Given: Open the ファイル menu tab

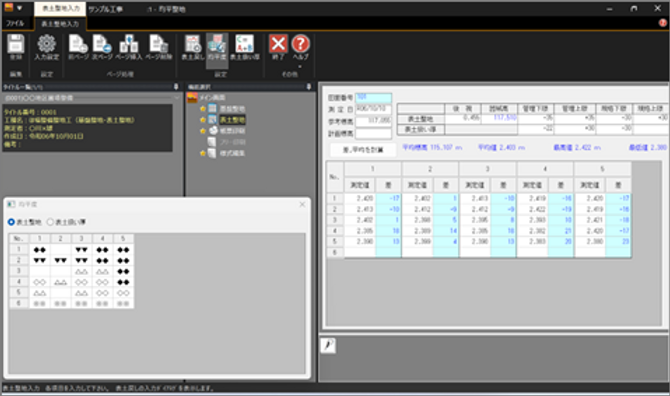Looking at the screenshot, I should (x=15, y=23).
